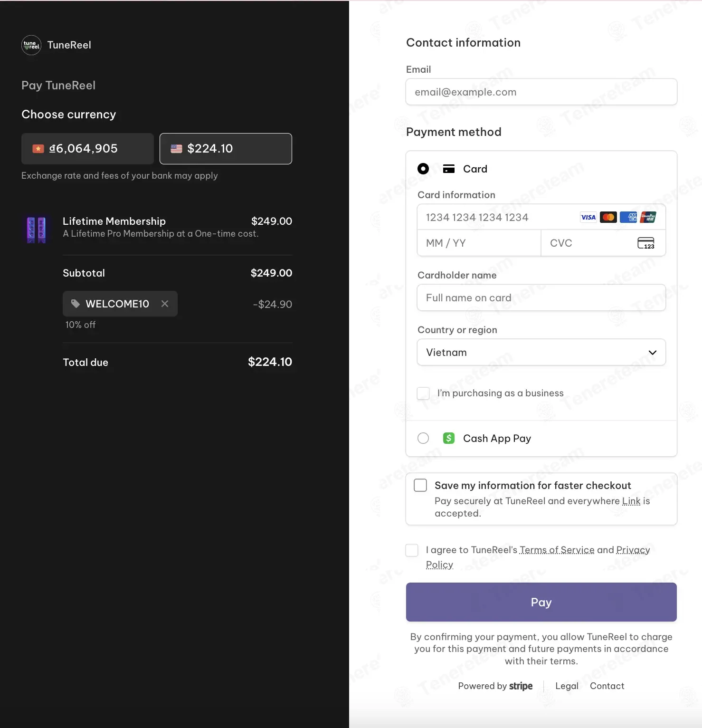Image resolution: width=702 pixels, height=728 pixels.
Task: Select the US dollar $224.10 option
Action: click(x=226, y=149)
